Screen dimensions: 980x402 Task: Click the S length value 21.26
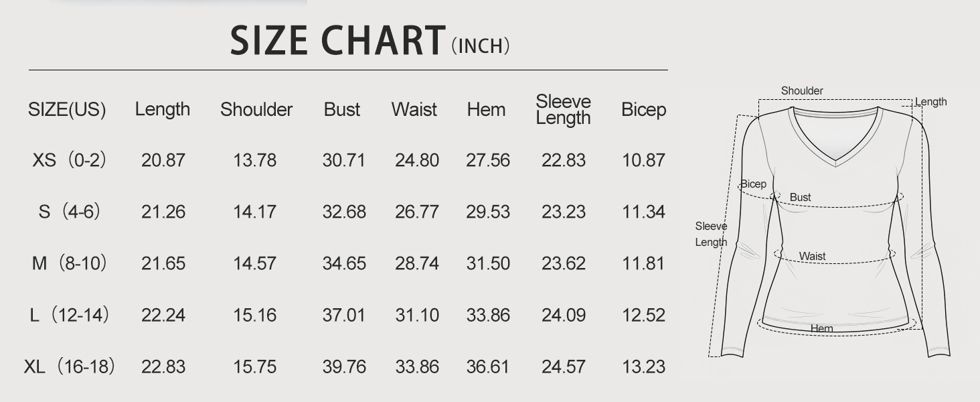tap(163, 212)
